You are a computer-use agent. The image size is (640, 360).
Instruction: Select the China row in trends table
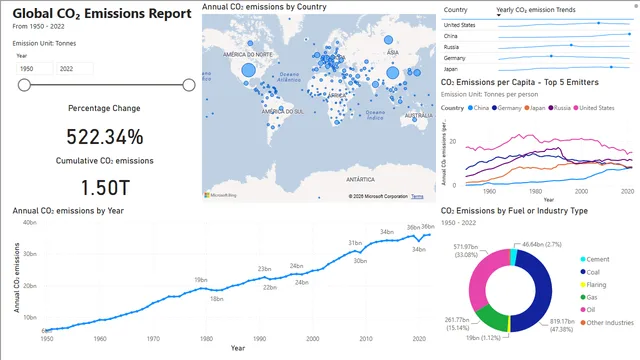coord(538,36)
